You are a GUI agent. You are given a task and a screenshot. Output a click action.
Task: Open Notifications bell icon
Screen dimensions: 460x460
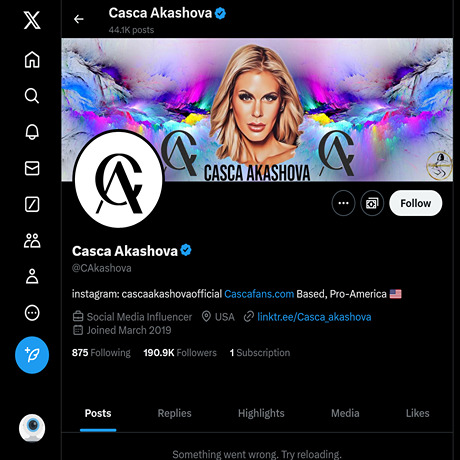coord(32,132)
